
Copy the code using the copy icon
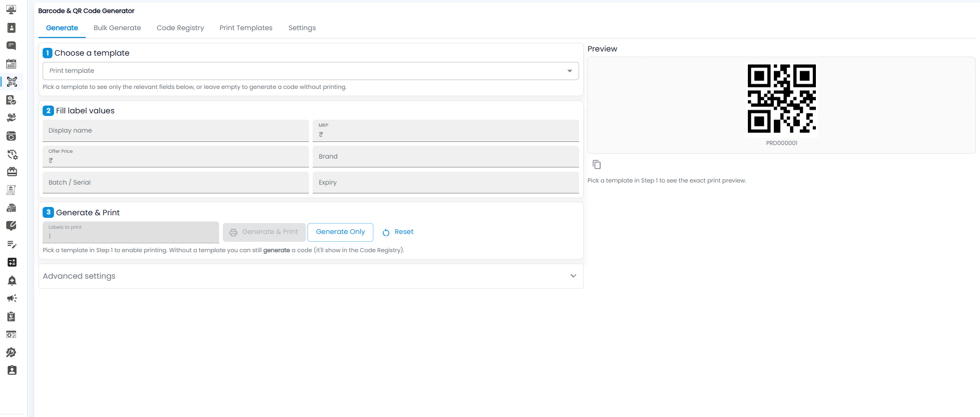click(597, 164)
